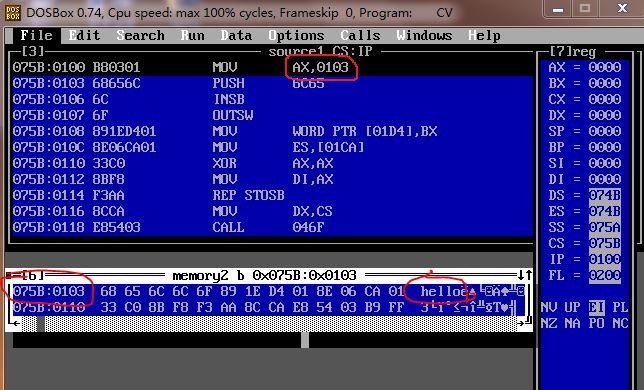The image size is (644, 390).
Task: Click the SI register value
Action: coord(605,163)
